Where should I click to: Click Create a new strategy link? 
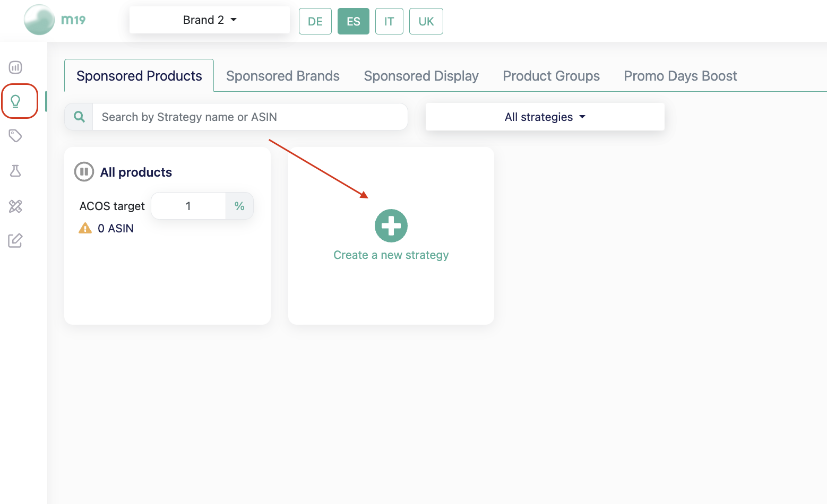tap(391, 255)
